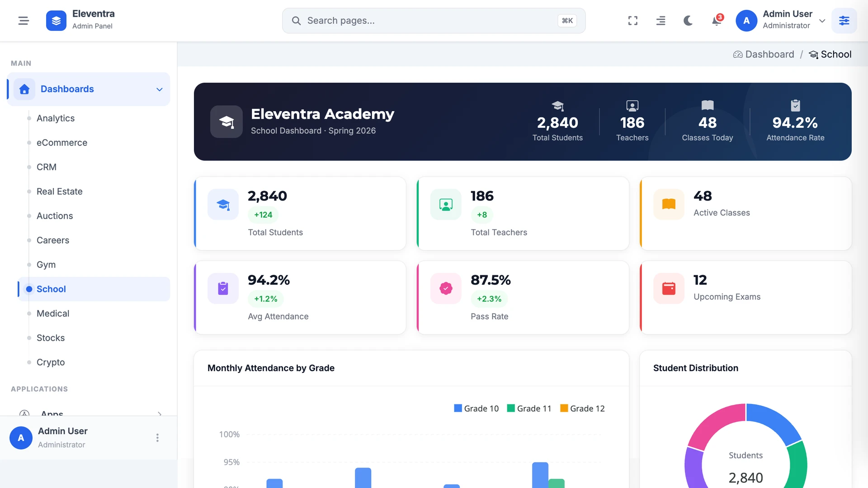Open the Medical dashboard
This screenshot has width=868, height=488.
click(53, 314)
